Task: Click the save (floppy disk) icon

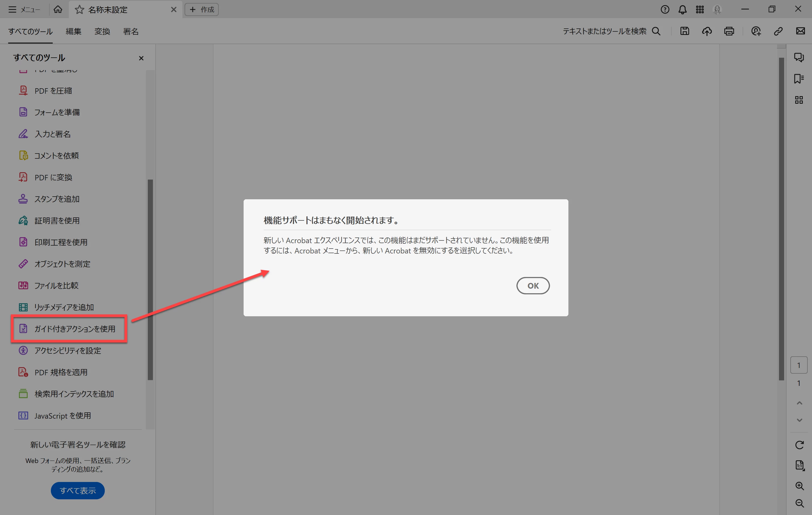Action: [x=685, y=31]
